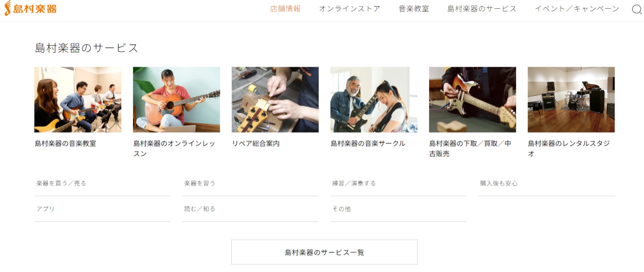Screen dimensions: 644x272
Task: Click the search magnifier icon
Action: [x=637, y=9]
